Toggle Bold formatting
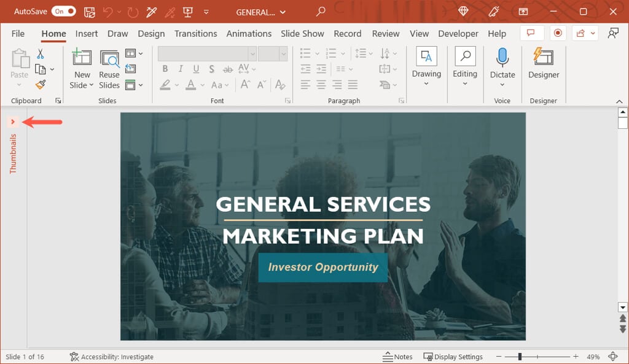 (165, 69)
